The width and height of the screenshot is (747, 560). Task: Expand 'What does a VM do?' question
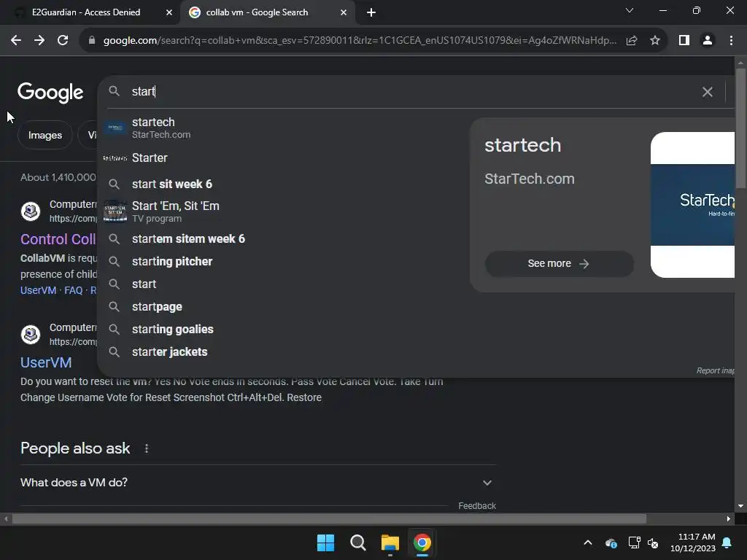[x=258, y=483]
